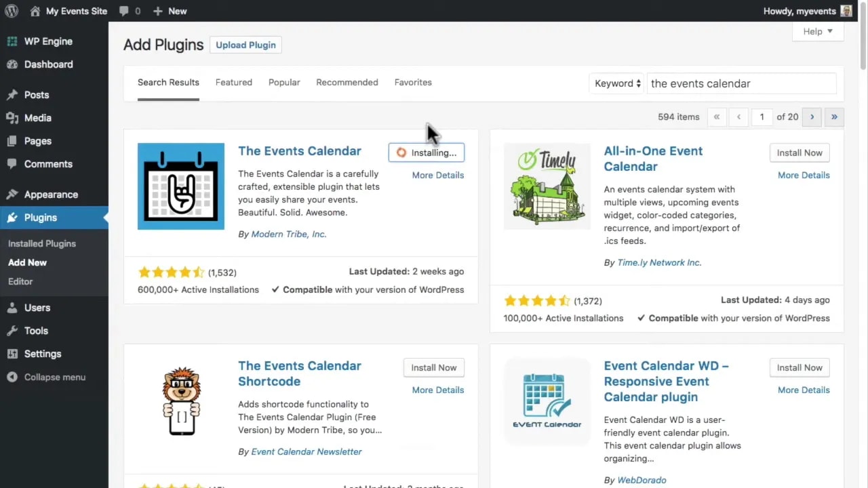The image size is (868, 488).
Task: Open The Events Calendar Shortcode title link
Action: (300, 373)
